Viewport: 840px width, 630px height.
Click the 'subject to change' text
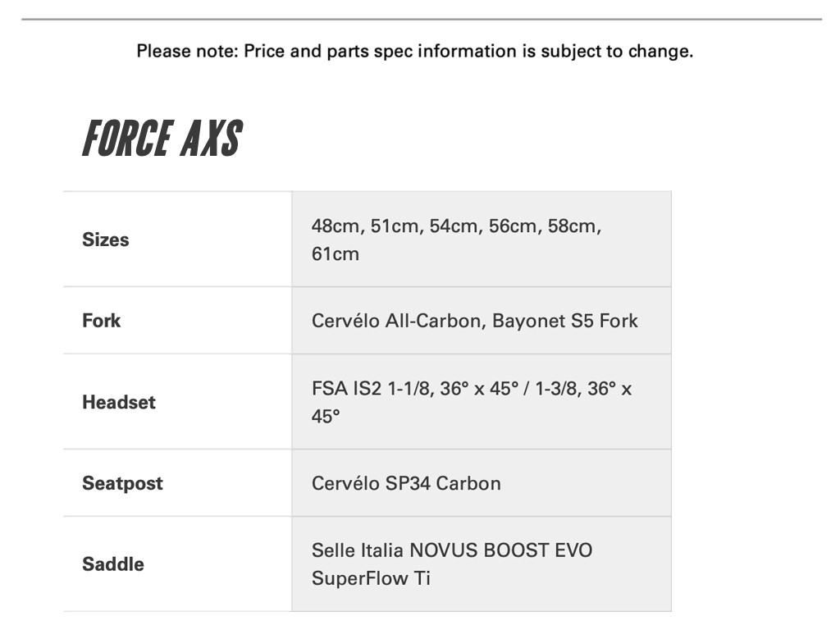click(615, 51)
